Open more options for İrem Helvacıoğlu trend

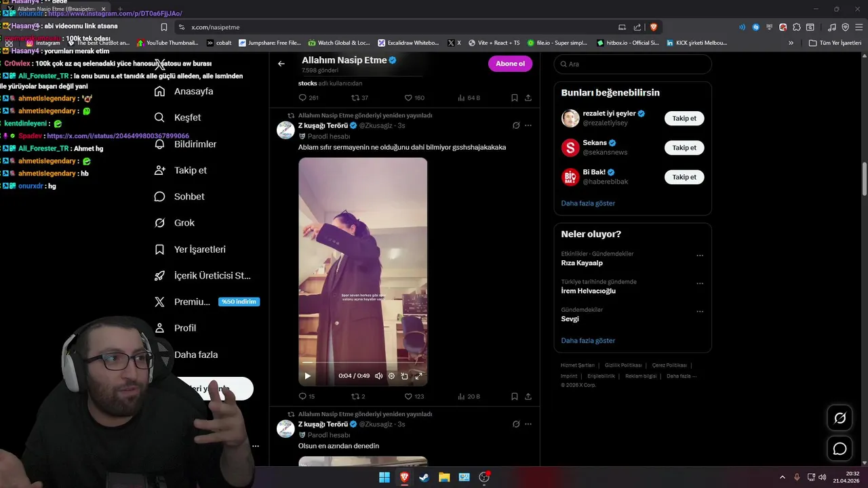(x=700, y=283)
